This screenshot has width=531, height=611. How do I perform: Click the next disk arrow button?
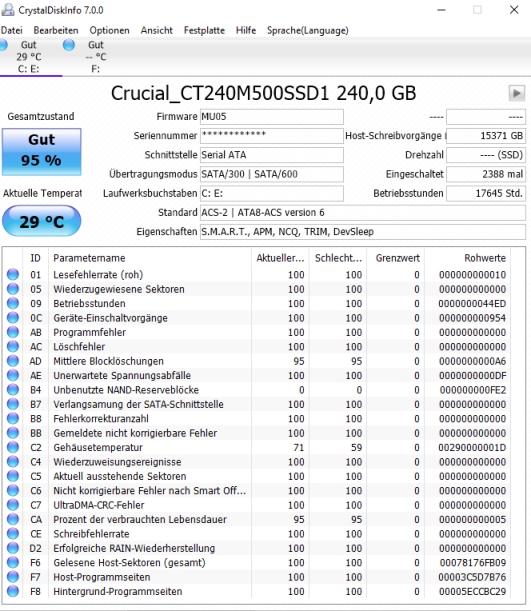pos(517,94)
